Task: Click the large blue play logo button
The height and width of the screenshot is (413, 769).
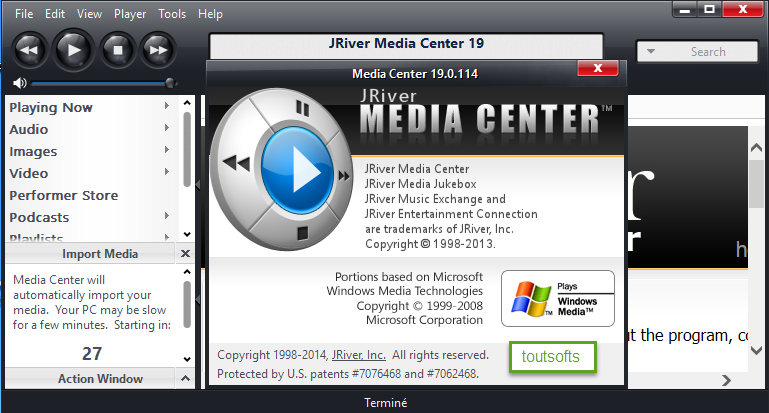Action: coord(297,171)
